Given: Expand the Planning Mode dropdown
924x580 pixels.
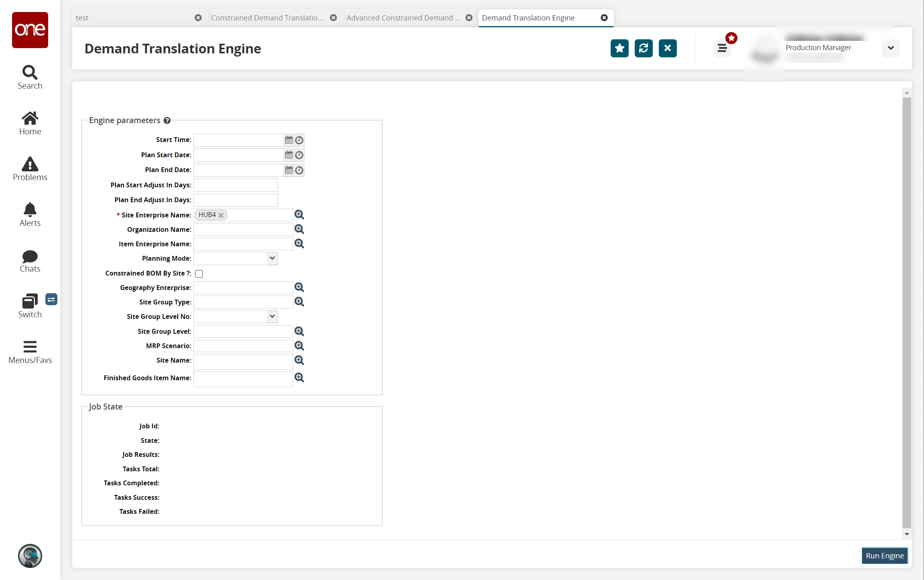Looking at the screenshot, I should pos(272,258).
